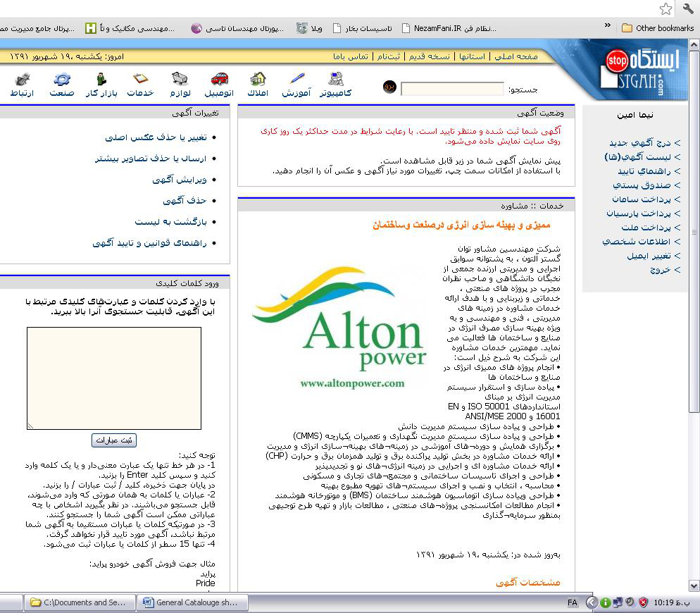
Task: Click the computer category icon (کامپیوتر)
Action: pyautogui.click(x=335, y=79)
